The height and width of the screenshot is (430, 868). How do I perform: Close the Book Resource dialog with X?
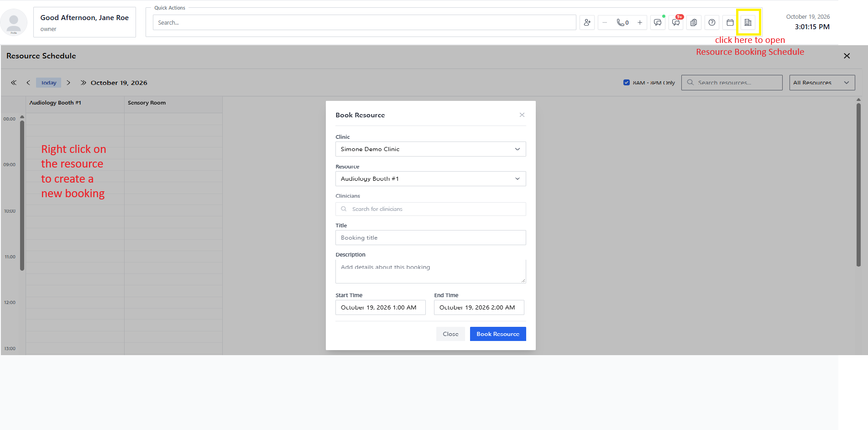(x=522, y=115)
